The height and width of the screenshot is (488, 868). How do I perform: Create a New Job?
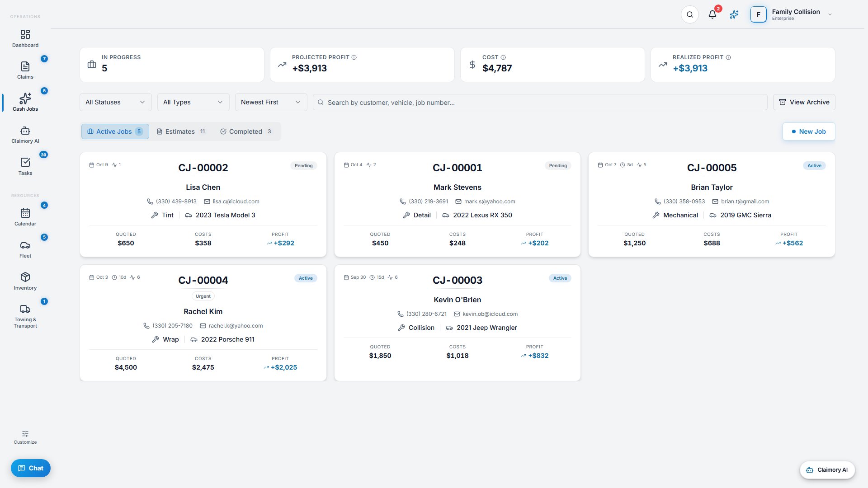click(809, 131)
